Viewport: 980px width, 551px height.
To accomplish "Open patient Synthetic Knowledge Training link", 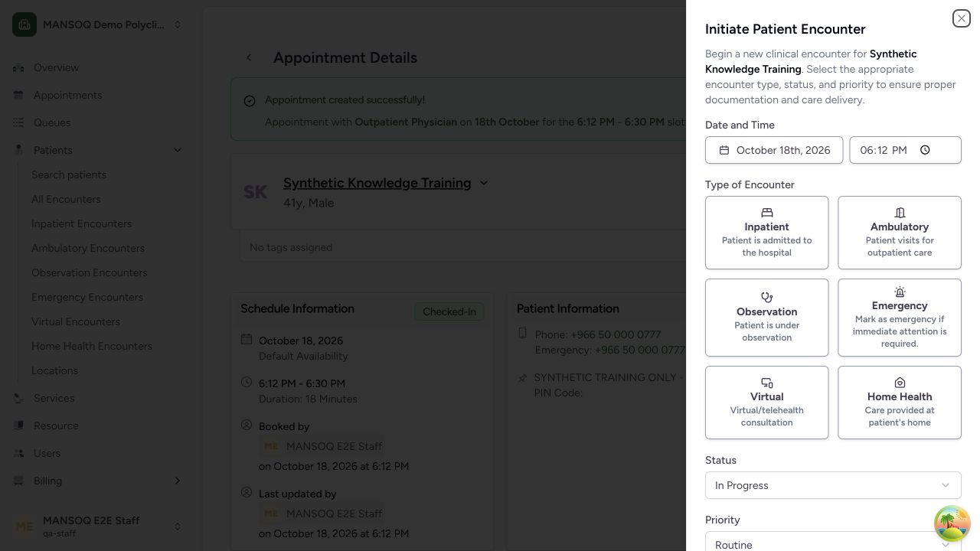I will tap(377, 183).
